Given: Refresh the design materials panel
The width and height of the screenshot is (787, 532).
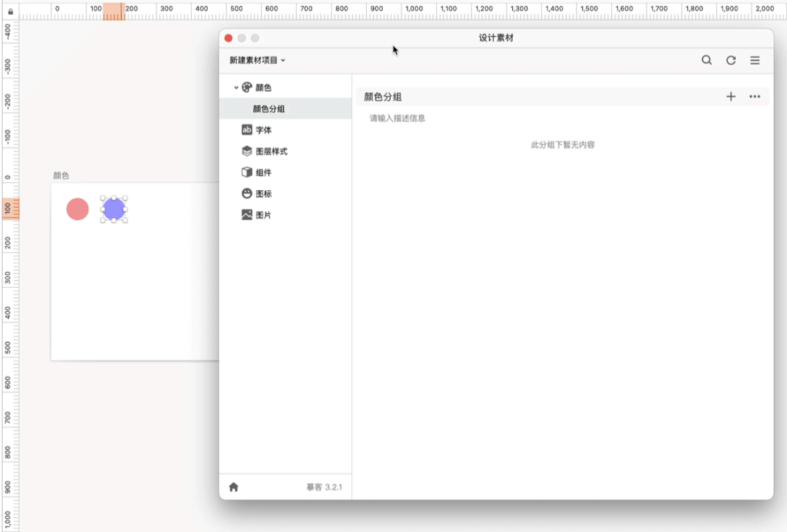Looking at the screenshot, I should (731, 60).
